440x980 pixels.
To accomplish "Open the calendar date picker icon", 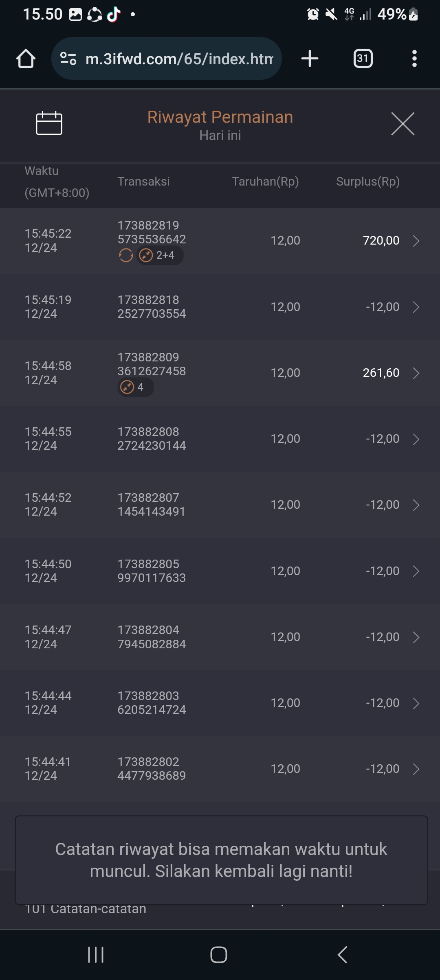I will point(49,123).
